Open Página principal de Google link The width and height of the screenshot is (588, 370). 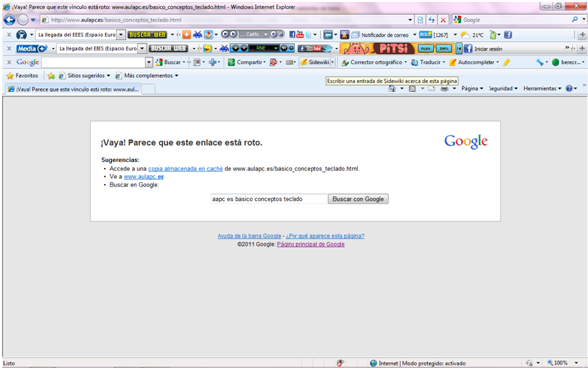point(310,244)
